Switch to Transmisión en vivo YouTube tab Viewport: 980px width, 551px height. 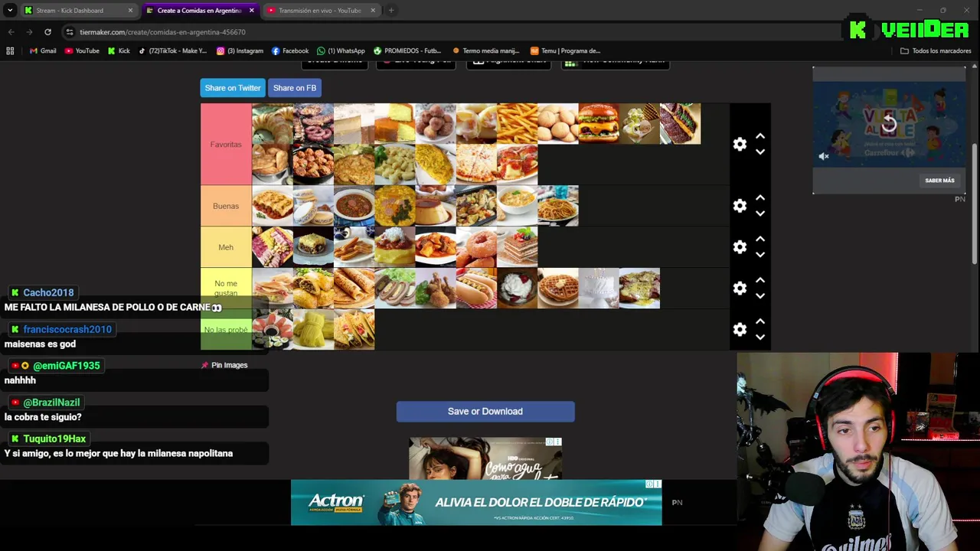pos(319,11)
